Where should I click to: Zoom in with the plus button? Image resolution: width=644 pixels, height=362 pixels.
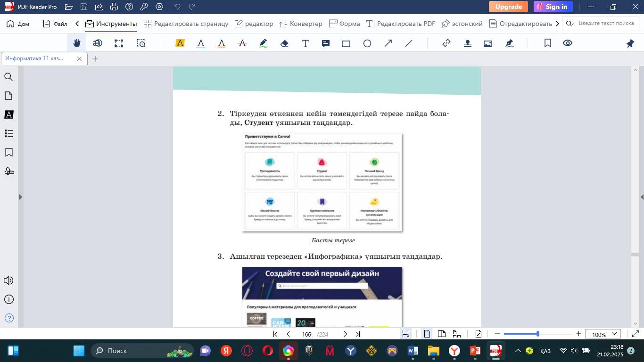click(578, 334)
